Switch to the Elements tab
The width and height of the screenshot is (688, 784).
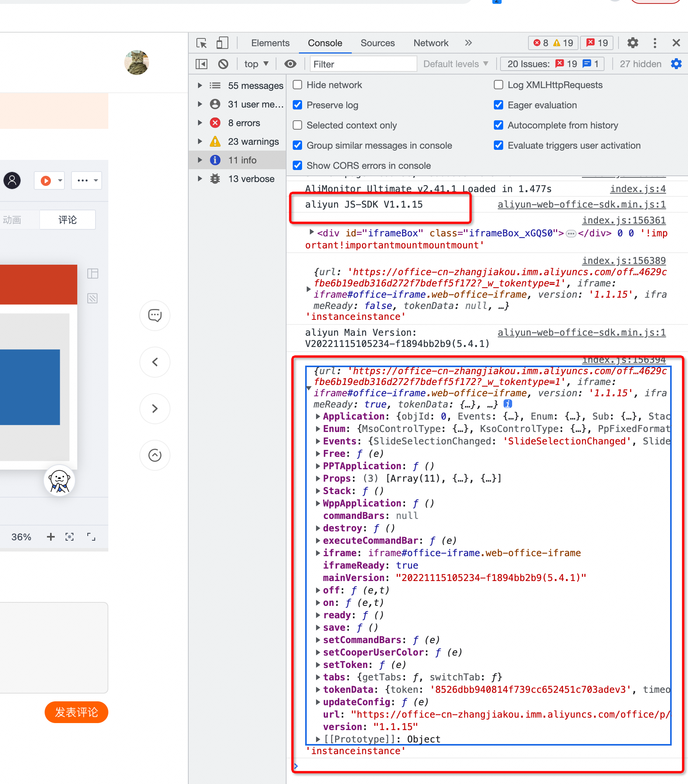(x=270, y=43)
